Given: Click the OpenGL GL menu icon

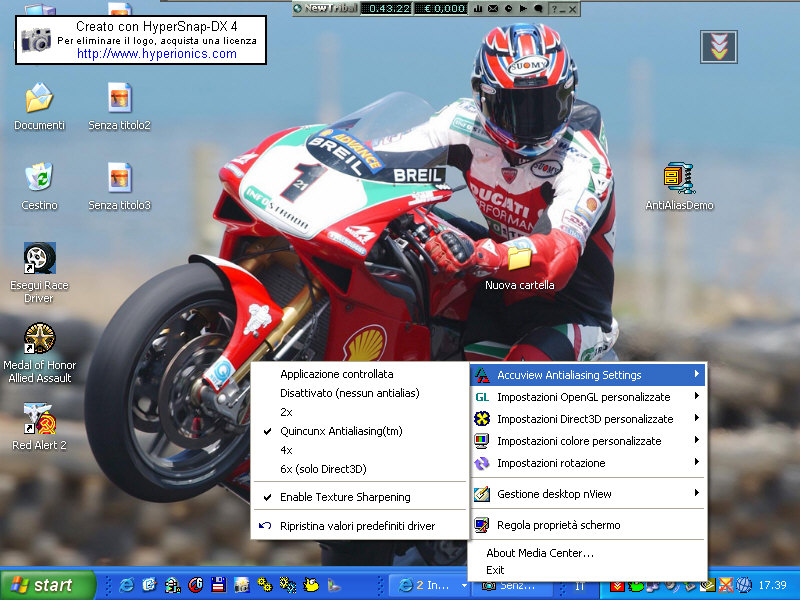Looking at the screenshot, I should pyautogui.click(x=482, y=397).
